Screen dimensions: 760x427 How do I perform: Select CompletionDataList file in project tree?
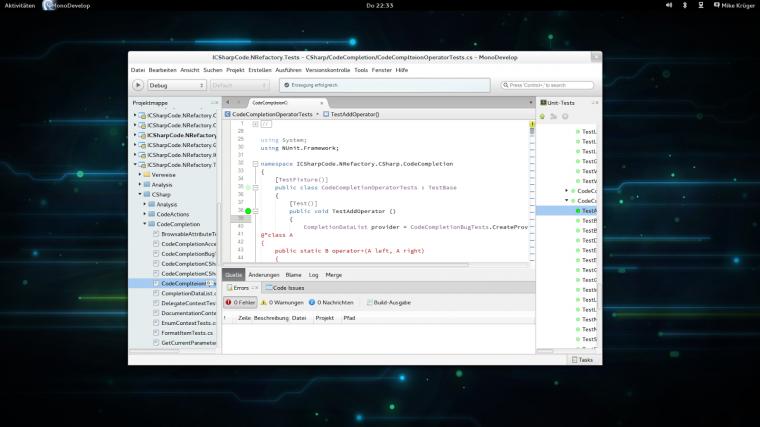coord(189,293)
